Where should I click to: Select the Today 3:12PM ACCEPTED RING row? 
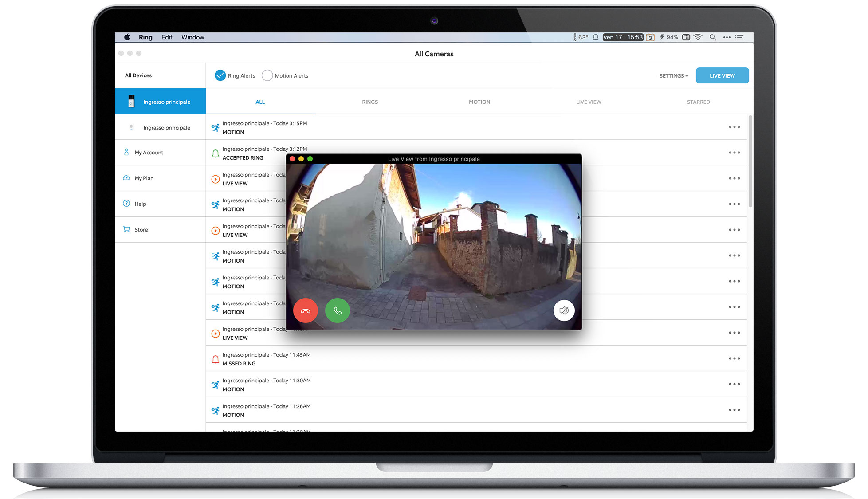point(476,153)
